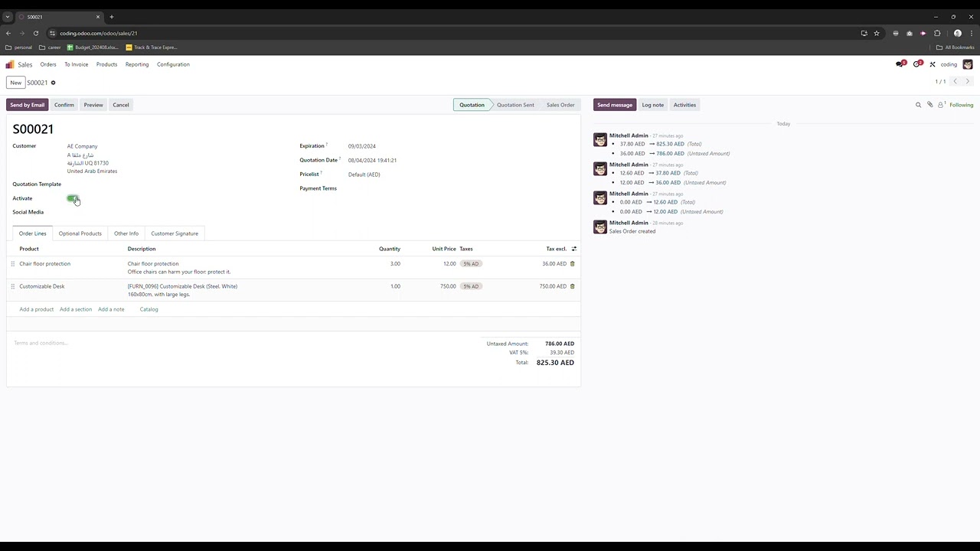Open the Mitchell Admin avatar user menu
The image size is (980, 551).
968,64
